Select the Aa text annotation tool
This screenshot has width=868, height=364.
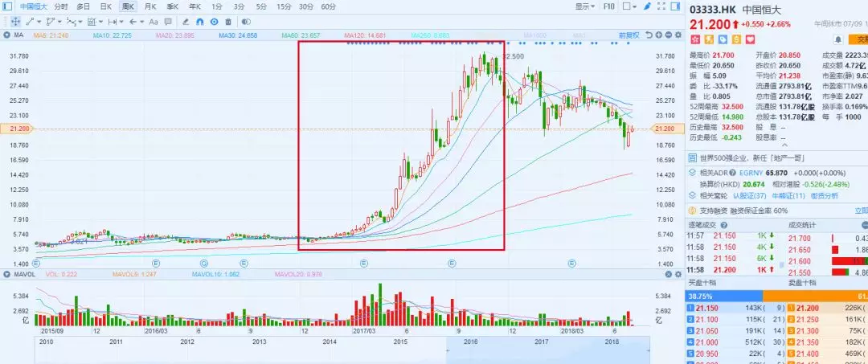[154, 22]
